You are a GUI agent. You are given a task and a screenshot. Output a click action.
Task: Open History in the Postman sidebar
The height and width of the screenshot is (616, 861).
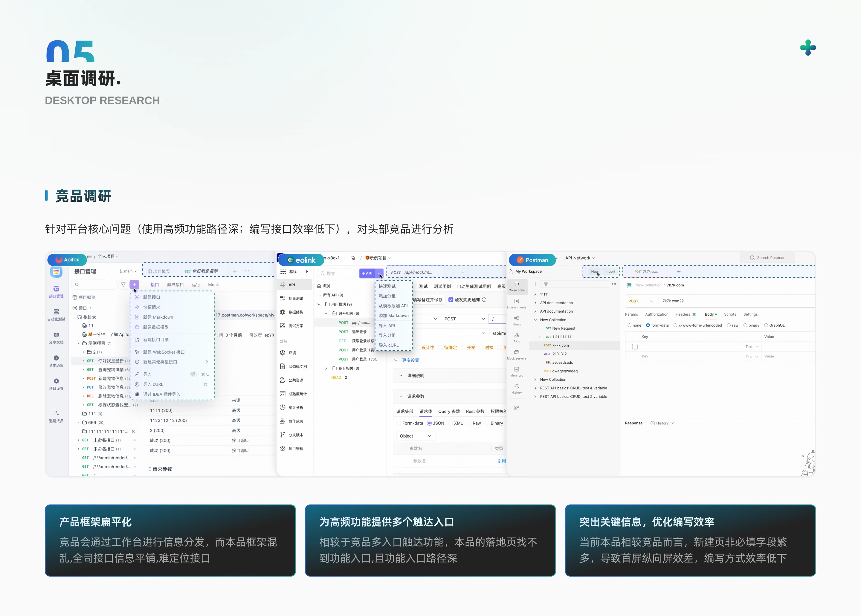pyautogui.click(x=517, y=389)
